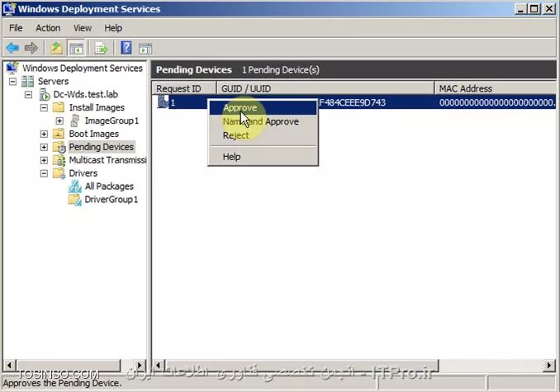Select Boot Images tree label
The height and width of the screenshot is (392, 560).
click(x=94, y=134)
